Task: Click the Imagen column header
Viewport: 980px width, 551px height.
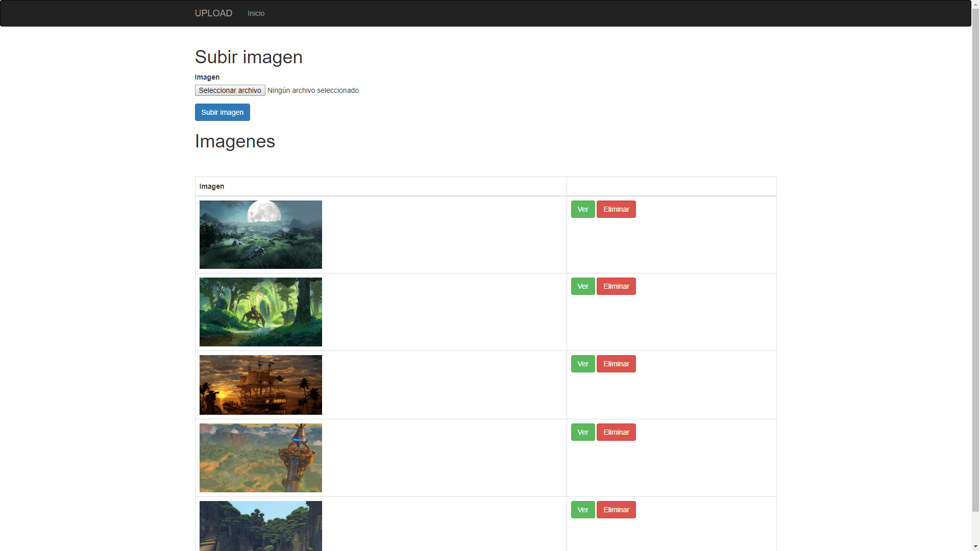Action: [x=211, y=186]
